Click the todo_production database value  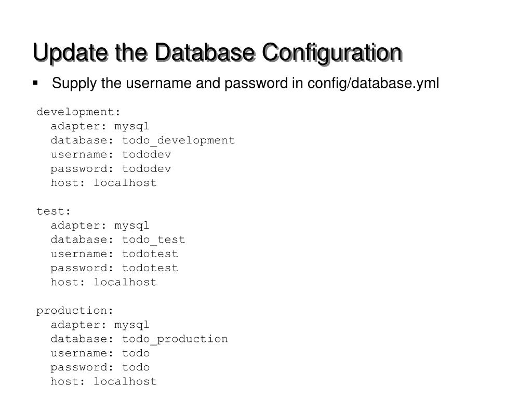coord(175,339)
